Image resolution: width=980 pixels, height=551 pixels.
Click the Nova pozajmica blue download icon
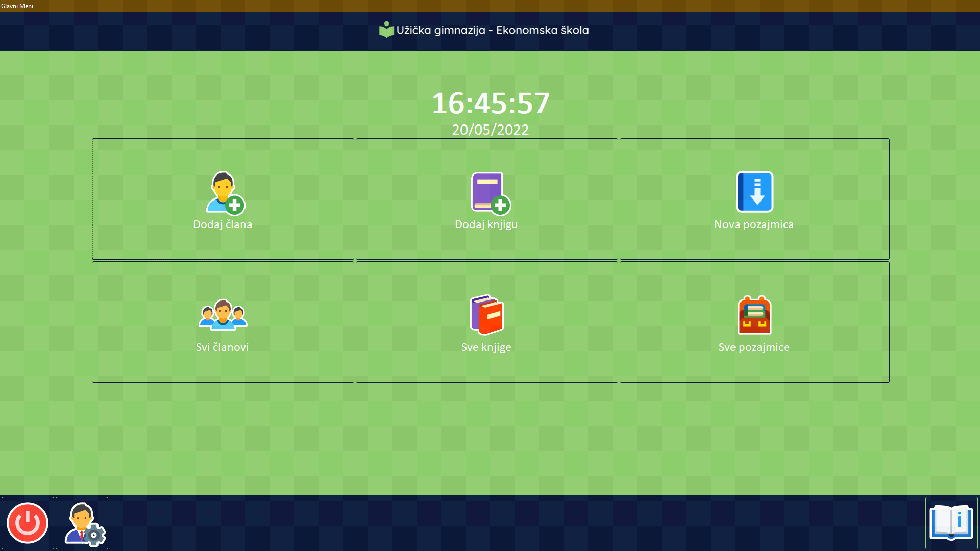pyautogui.click(x=754, y=192)
